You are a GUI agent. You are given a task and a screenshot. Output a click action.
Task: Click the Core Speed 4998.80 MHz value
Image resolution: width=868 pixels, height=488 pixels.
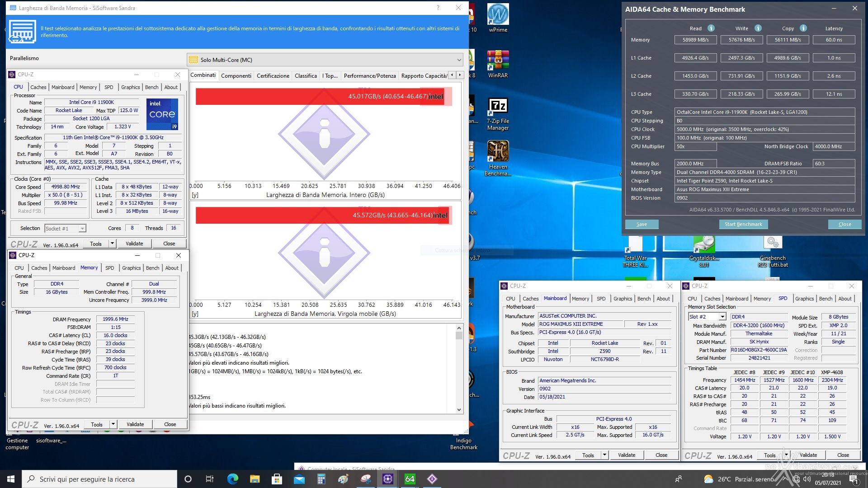[x=66, y=187]
